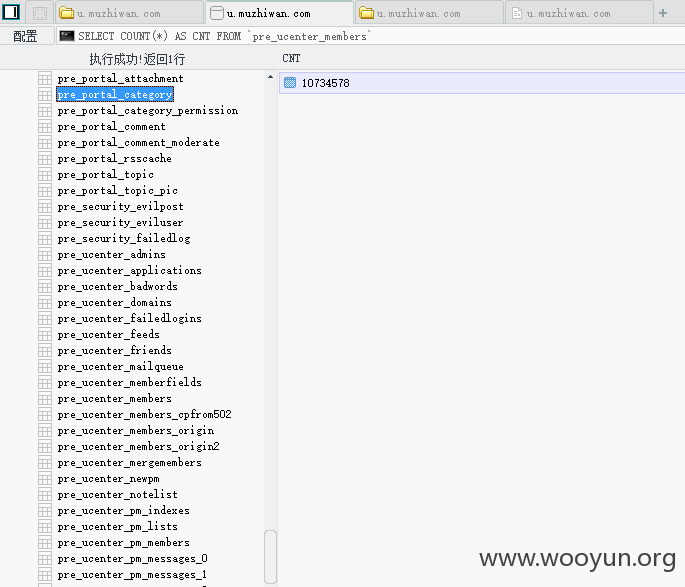Click the table icon beside pre_portal_attachment
This screenshot has width=685, height=587.
(45, 79)
